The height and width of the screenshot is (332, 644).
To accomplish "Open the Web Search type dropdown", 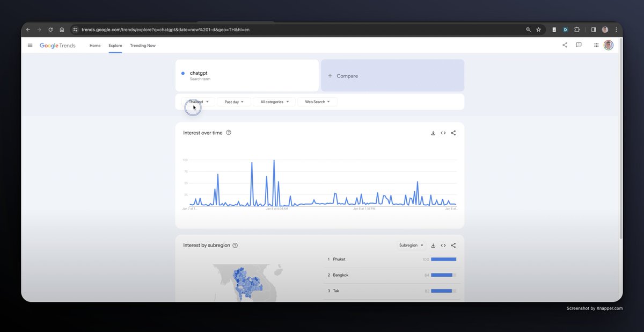I will click(318, 102).
